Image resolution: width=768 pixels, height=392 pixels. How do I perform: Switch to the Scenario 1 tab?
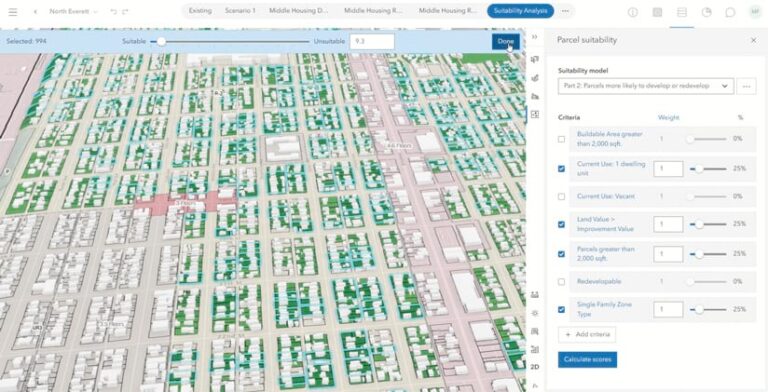click(x=240, y=11)
